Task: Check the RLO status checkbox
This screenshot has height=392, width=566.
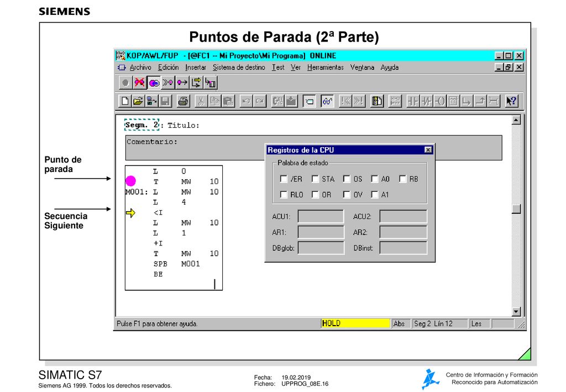Action: (284, 195)
